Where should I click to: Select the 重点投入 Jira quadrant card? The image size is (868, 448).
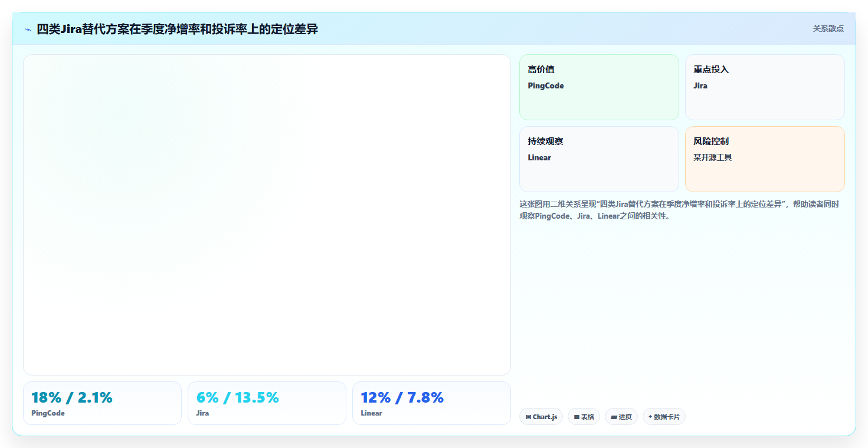(765, 87)
